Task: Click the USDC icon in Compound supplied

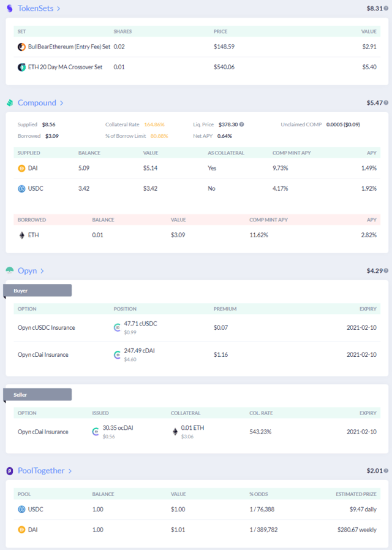Action: point(21,189)
